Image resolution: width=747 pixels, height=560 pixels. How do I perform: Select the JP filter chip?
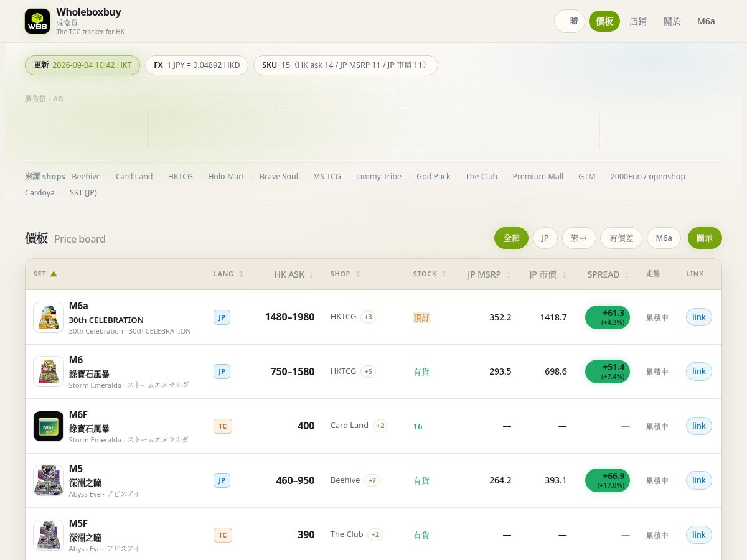(545, 238)
